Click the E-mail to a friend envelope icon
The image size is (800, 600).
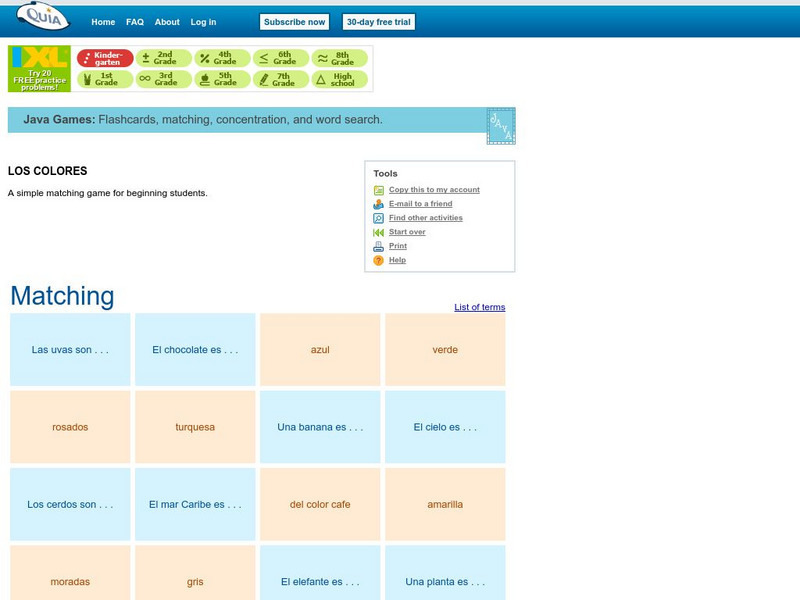coord(378,203)
